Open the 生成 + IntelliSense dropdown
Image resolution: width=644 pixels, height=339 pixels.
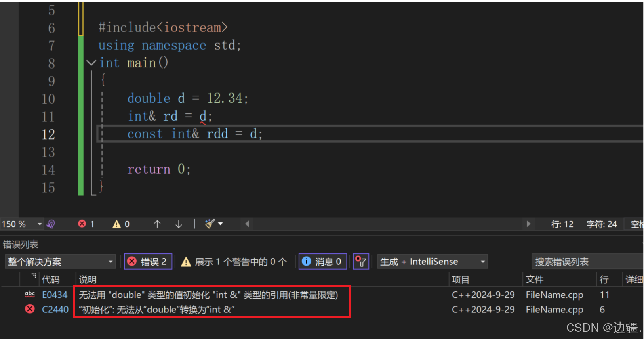(x=433, y=262)
